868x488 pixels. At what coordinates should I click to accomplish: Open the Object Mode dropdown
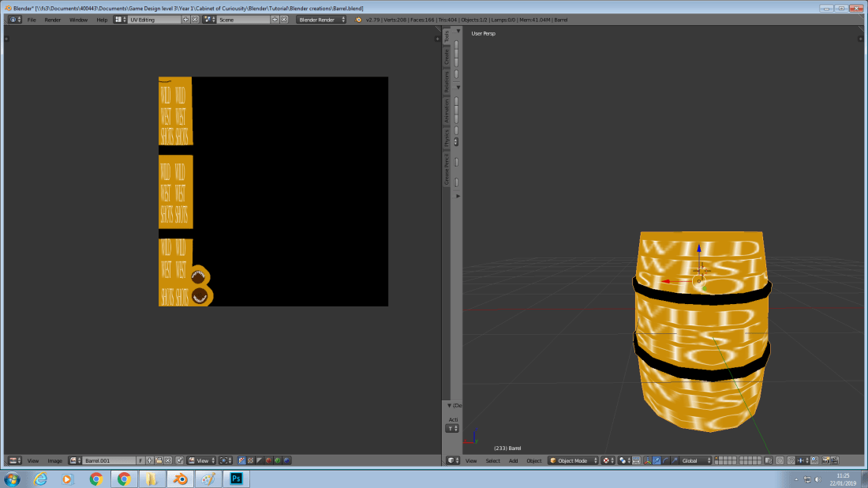tap(573, 460)
